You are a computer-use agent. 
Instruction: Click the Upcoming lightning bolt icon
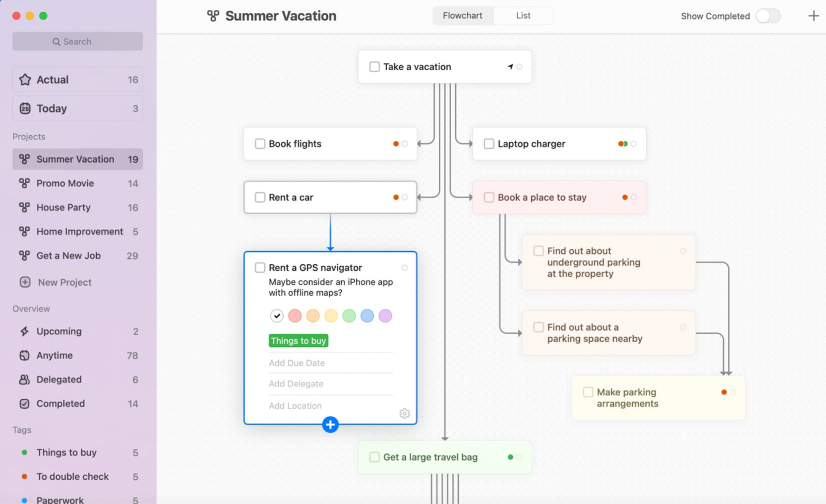tap(24, 331)
